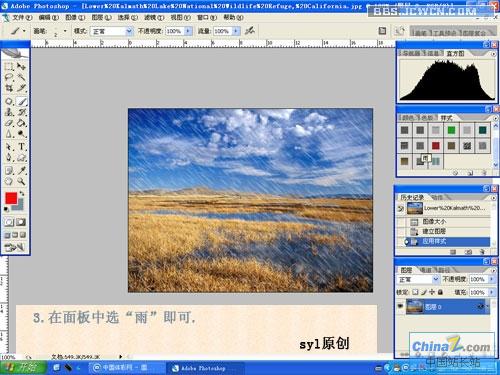Open the 文件 (File) menu
500x375 pixels.
click(x=22, y=17)
